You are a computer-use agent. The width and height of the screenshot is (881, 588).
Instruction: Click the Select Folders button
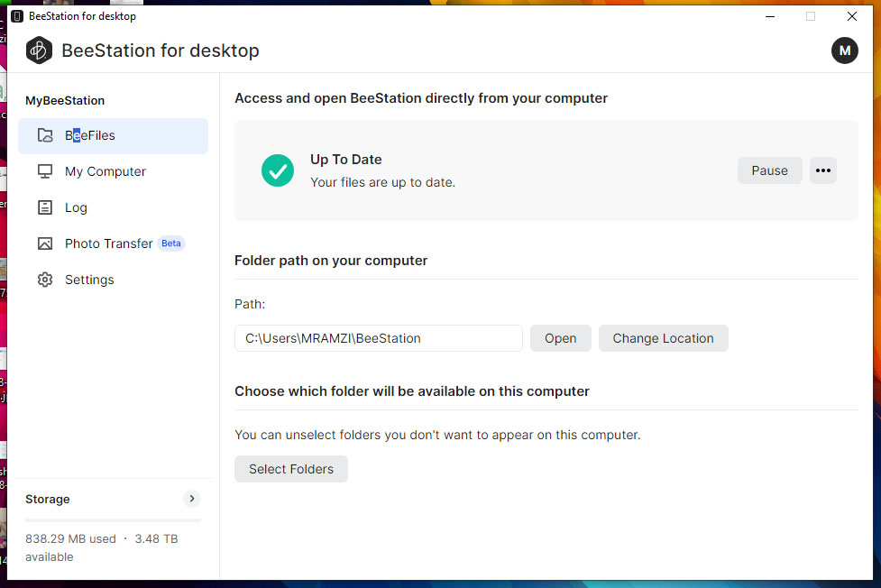coord(290,469)
